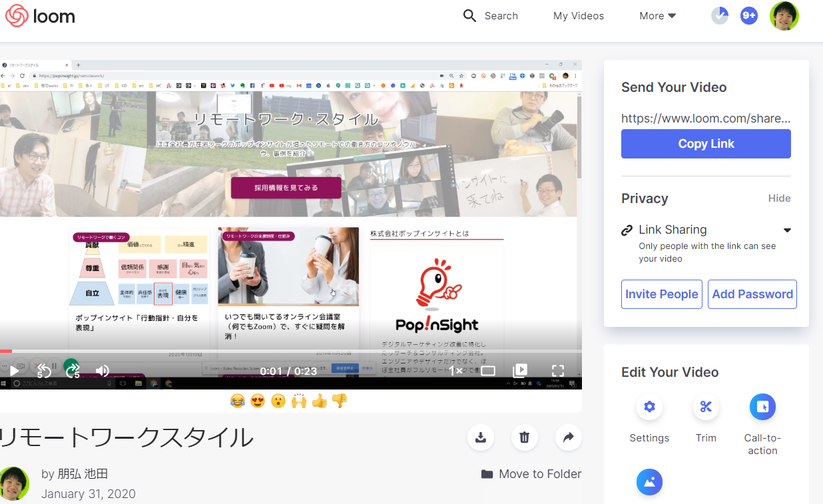Download the video
Screen dimensions: 823x504
[x=481, y=437]
